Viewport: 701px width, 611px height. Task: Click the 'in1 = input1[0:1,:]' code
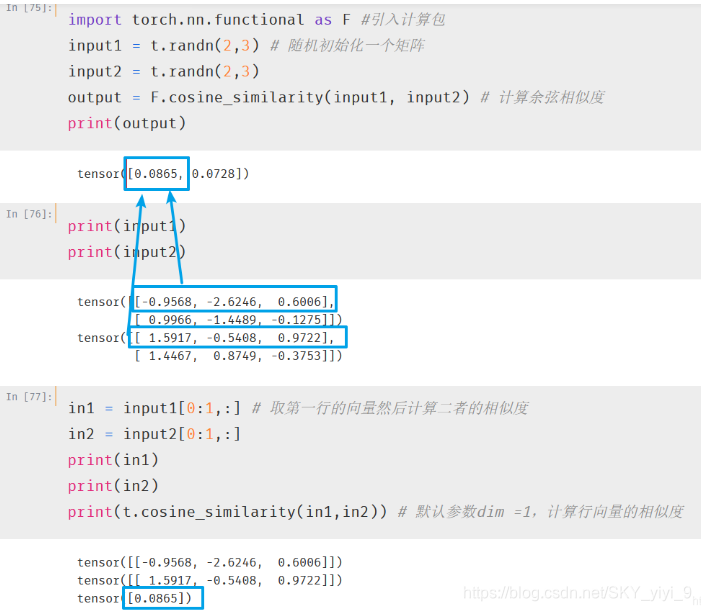pyautogui.click(x=154, y=409)
